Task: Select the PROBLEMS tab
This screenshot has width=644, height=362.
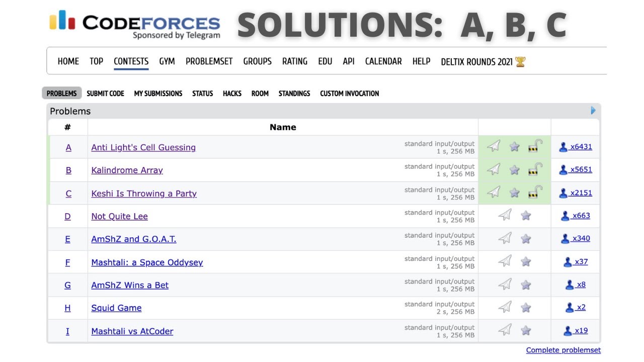Action: 61,94
